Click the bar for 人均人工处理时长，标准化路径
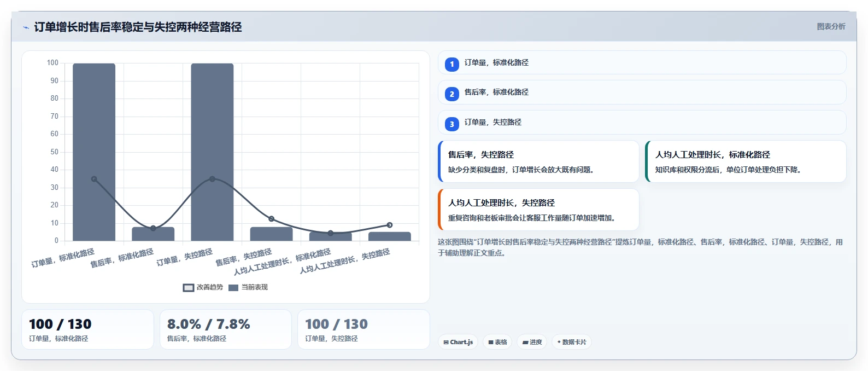This screenshot has width=868, height=371. coord(330,236)
